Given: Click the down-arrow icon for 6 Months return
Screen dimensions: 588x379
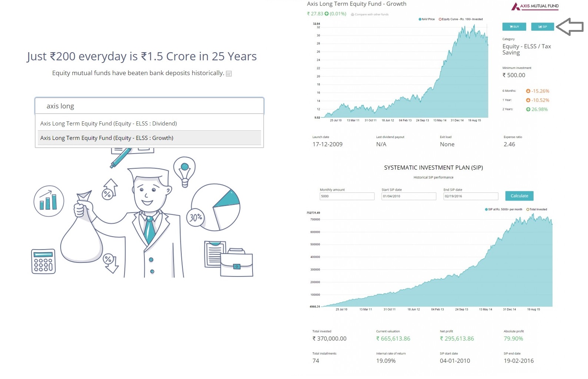Looking at the screenshot, I should 528,91.
